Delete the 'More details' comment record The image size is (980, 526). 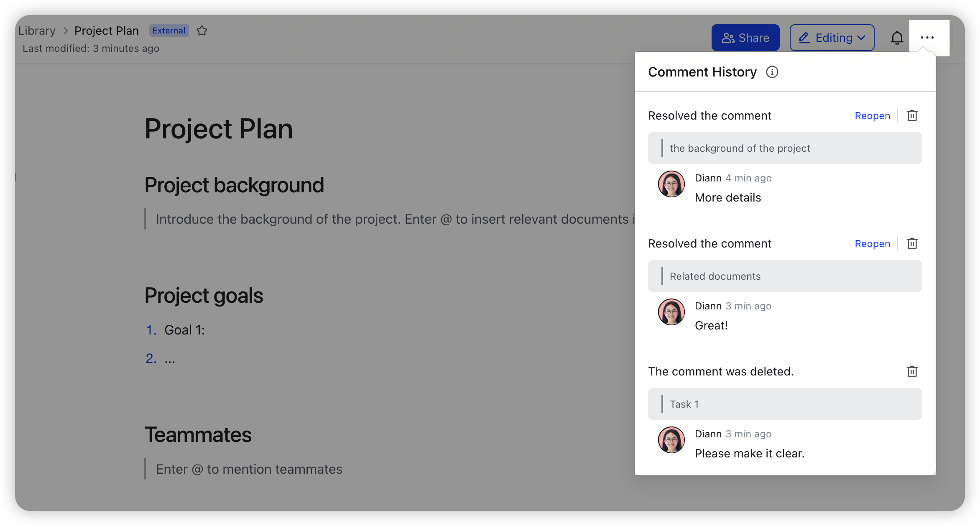tap(912, 115)
